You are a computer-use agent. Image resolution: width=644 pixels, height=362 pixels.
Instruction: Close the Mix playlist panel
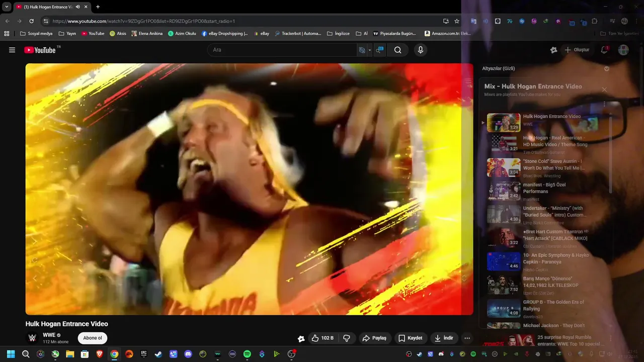click(604, 89)
